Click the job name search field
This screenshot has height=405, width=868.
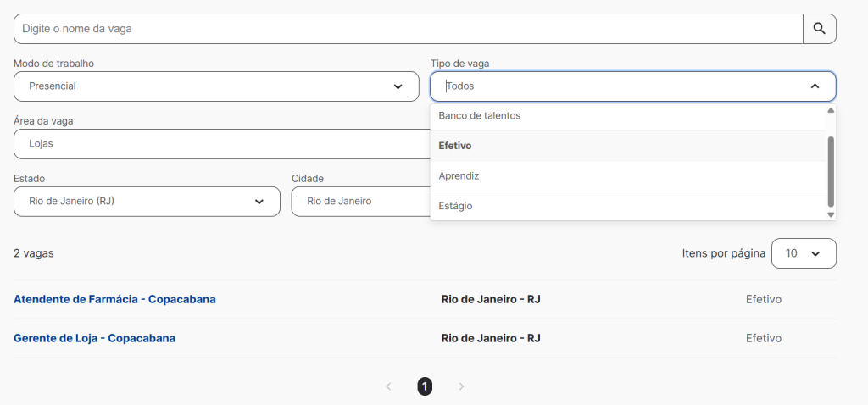point(408,29)
